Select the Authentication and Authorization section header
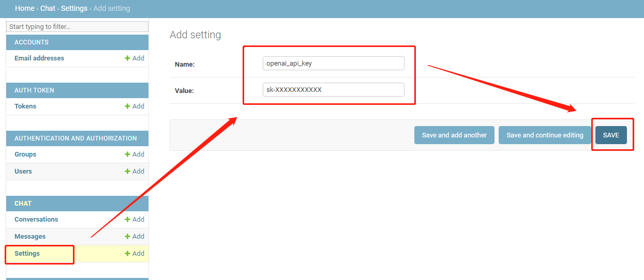The image size is (644, 280). pos(76,138)
